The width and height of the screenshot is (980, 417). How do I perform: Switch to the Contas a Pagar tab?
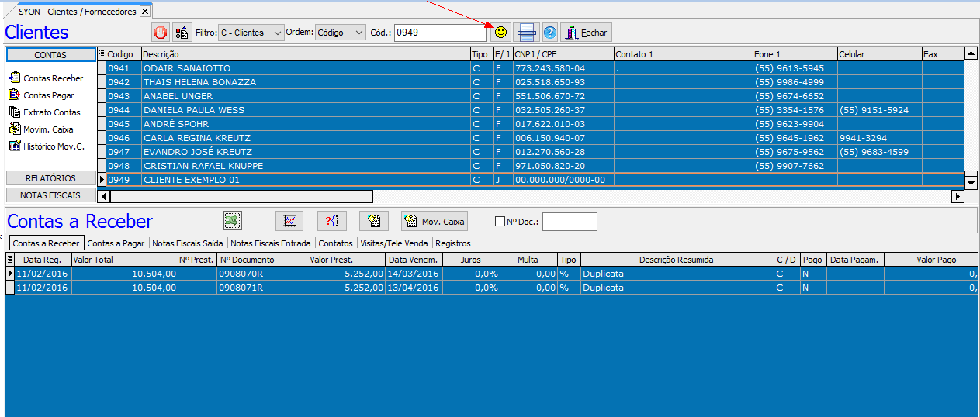pyautogui.click(x=116, y=243)
